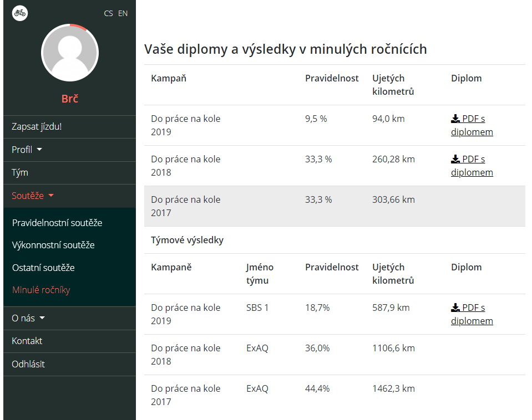Open Zapsat jízdu! menu item
532x420 pixels.
coord(37,126)
